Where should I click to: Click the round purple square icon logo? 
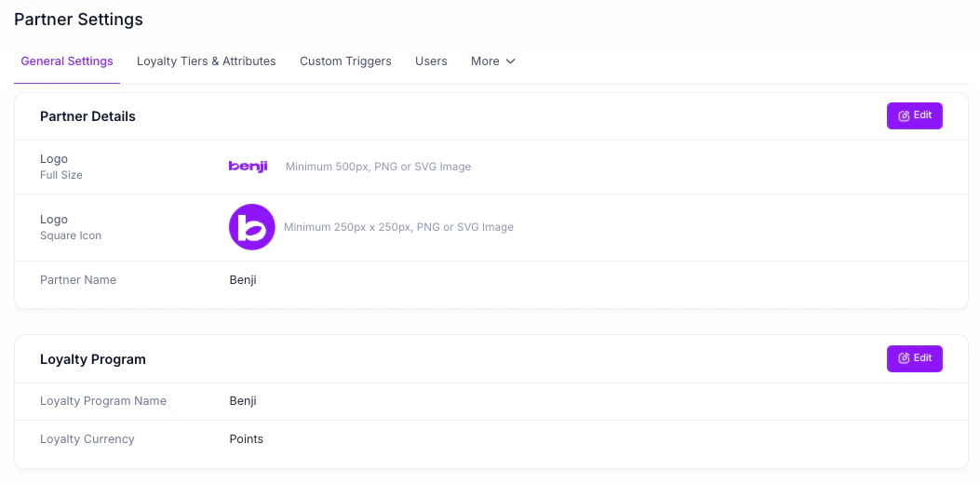(x=252, y=227)
